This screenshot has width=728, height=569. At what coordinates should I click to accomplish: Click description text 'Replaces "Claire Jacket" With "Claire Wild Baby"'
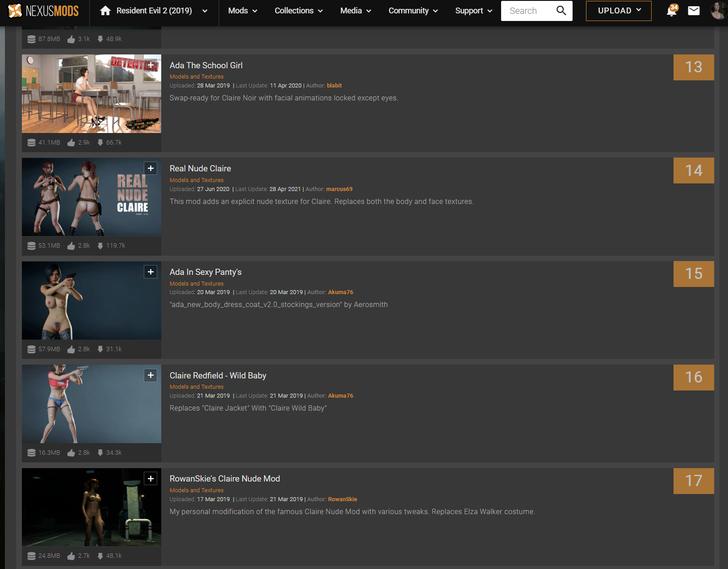click(x=248, y=408)
